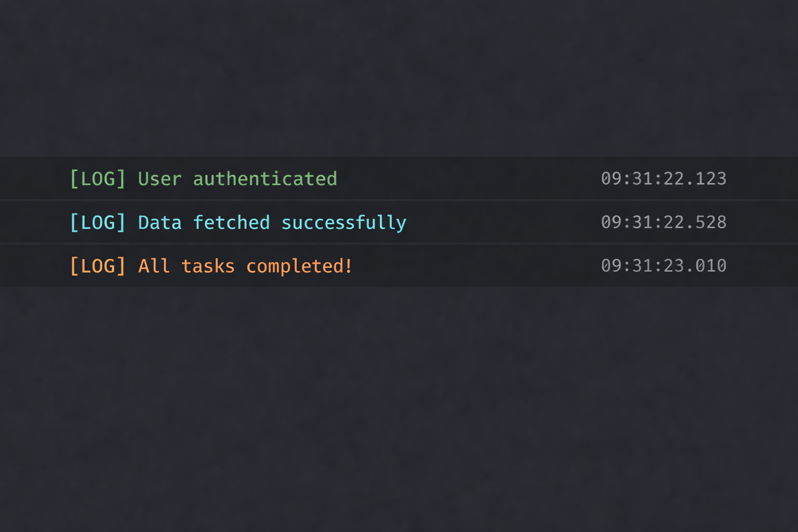
Task: Click the orange [LOG] tag
Action: (98, 266)
